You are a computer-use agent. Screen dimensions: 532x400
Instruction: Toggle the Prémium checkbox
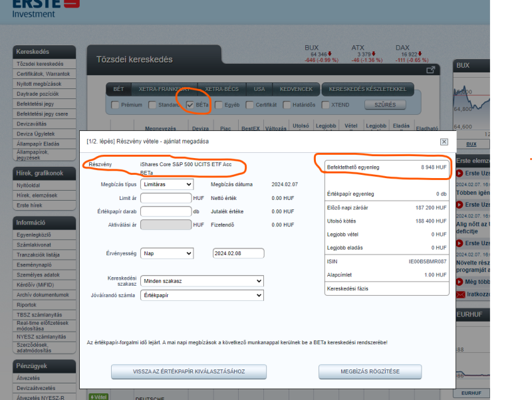pos(115,105)
